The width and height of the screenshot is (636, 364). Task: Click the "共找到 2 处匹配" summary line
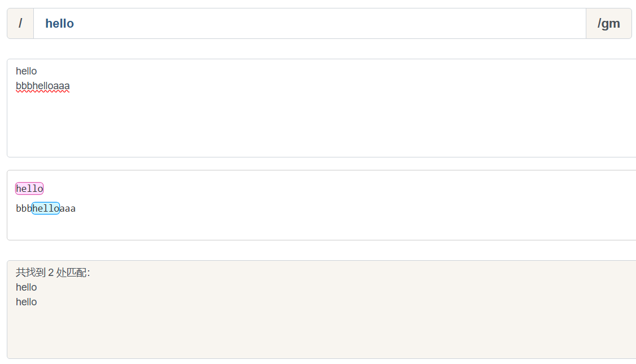pyautogui.click(x=52, y=273)
